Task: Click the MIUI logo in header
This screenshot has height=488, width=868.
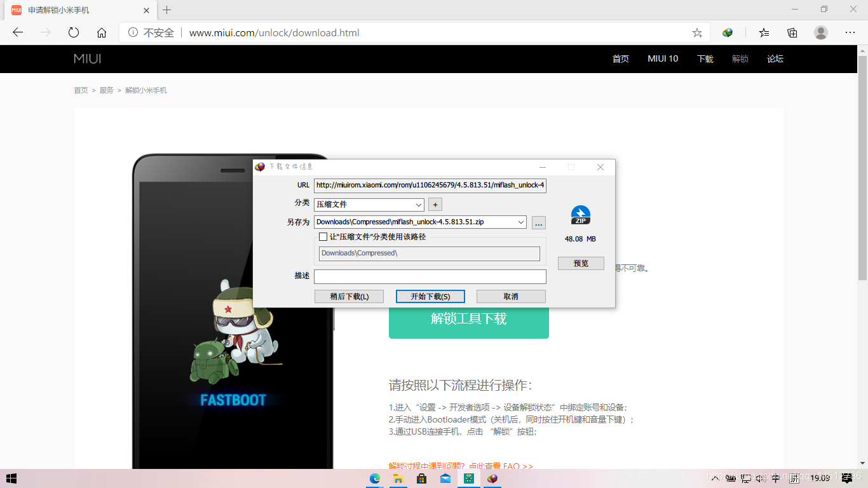Action: [88, 58]
